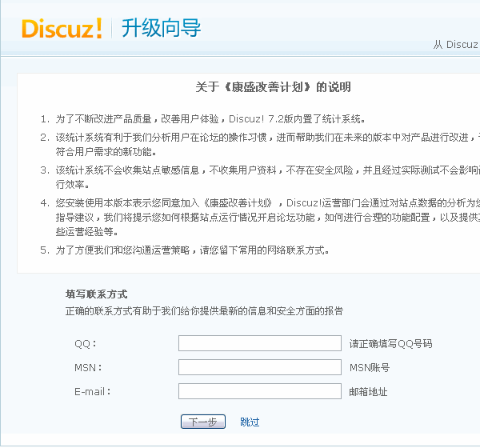
Task: Focus the MSN account input field
Action: point(259,367)
